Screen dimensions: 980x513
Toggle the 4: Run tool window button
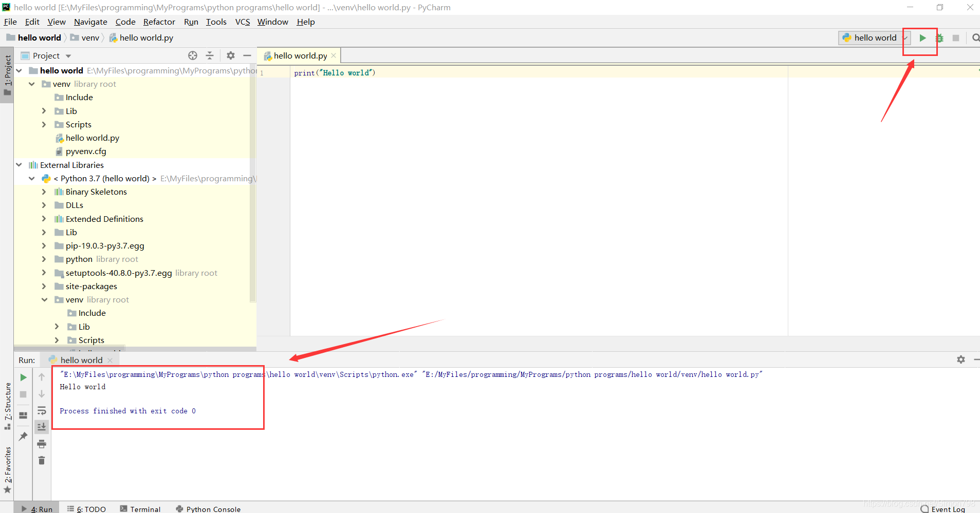(x=37, y=508)
